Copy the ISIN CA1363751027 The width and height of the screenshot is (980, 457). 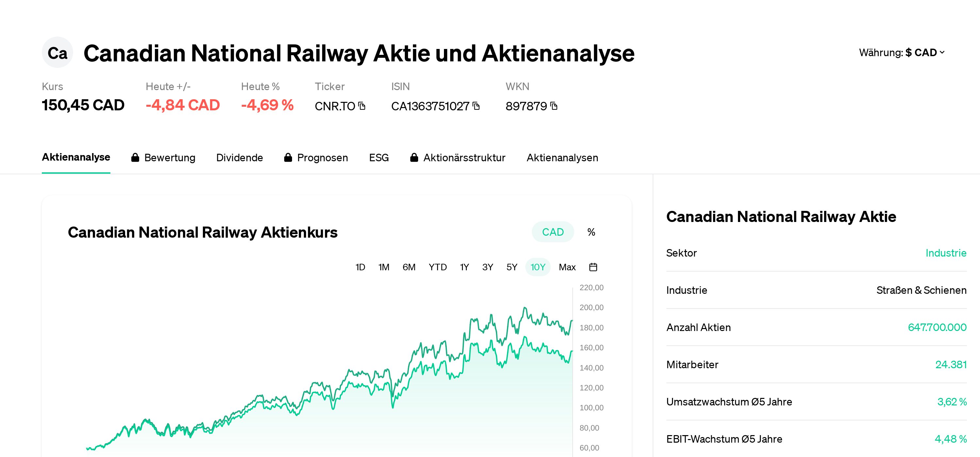tap(476, 106)
